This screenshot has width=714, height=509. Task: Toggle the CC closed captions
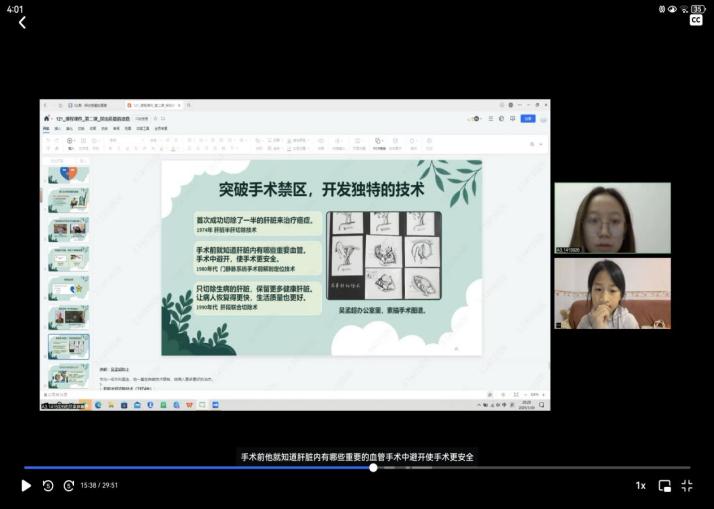tap(696, 20)
